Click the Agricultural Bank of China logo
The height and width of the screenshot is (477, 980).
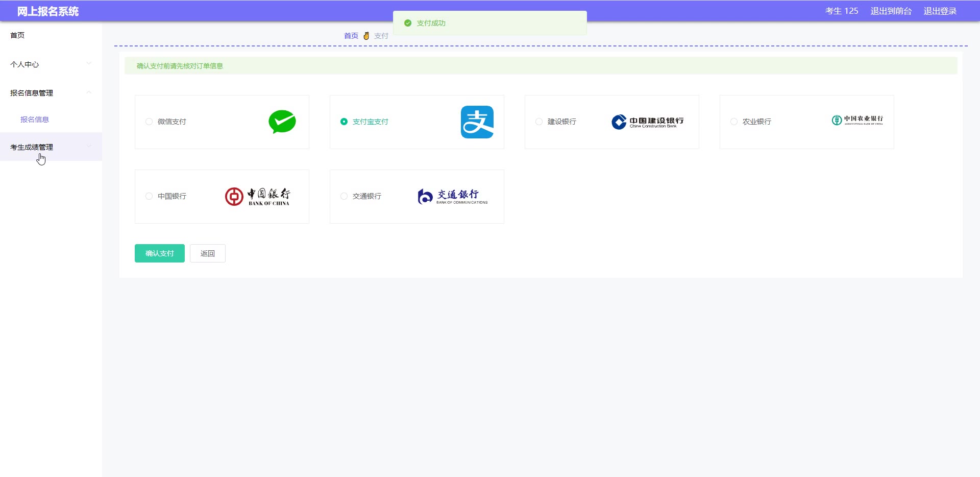click(x=857, y=120)
